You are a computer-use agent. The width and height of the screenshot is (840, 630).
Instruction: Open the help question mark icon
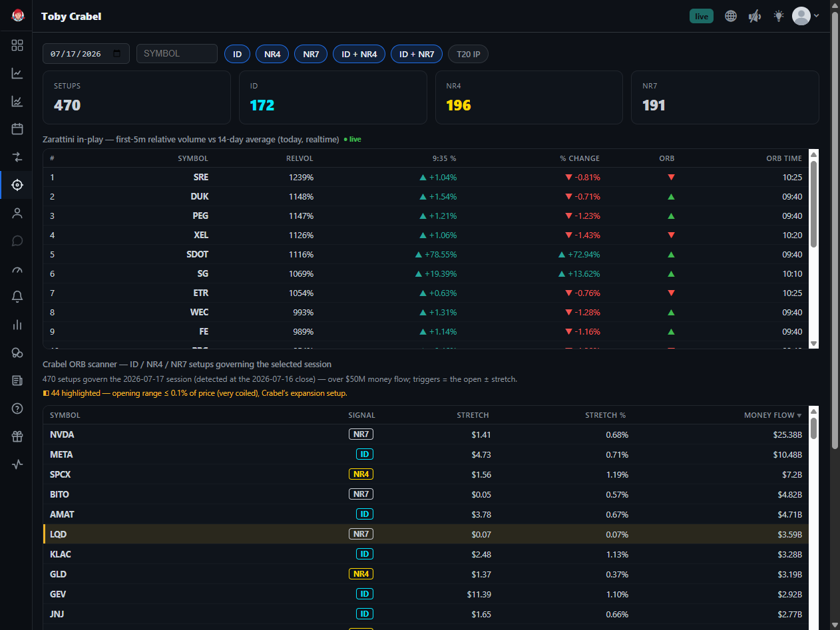pos(17,408)
